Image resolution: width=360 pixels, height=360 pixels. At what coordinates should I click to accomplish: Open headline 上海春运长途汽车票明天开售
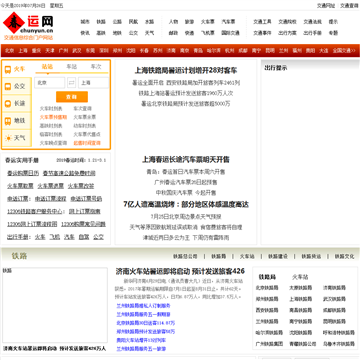click(186, 159)
